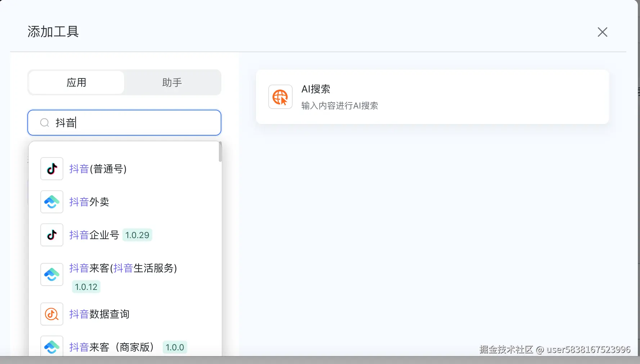Click the 抖音(普通号) TikTok icon
The width and height of the screenshot is (640, 364).
click(x=52, y=169)
